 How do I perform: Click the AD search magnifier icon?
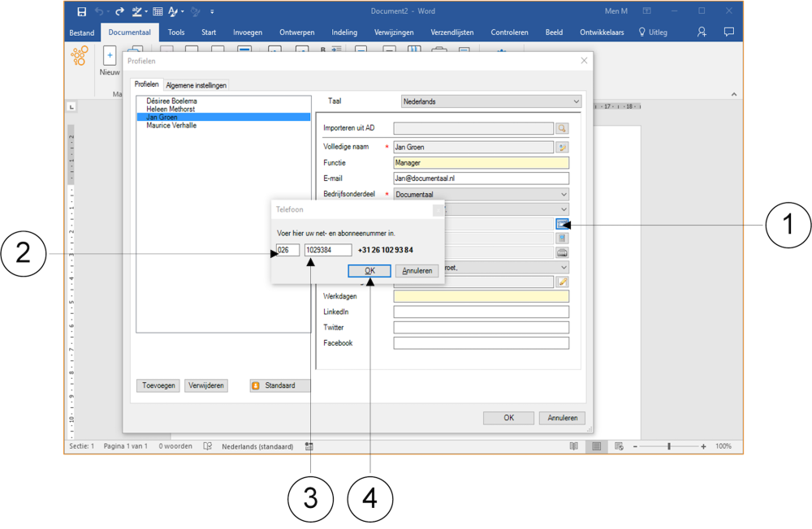click(562, 128)
